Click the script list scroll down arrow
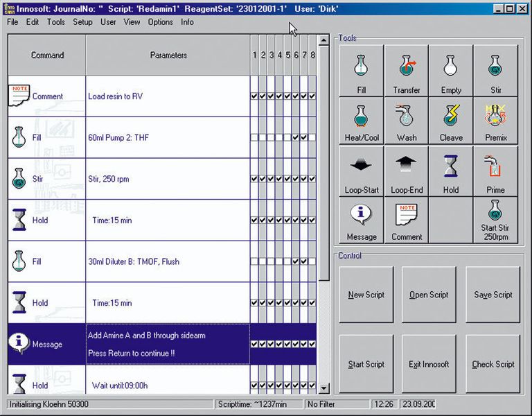This screenshot has width=532, height=416. pyautogui.click(x=323, y=388)
